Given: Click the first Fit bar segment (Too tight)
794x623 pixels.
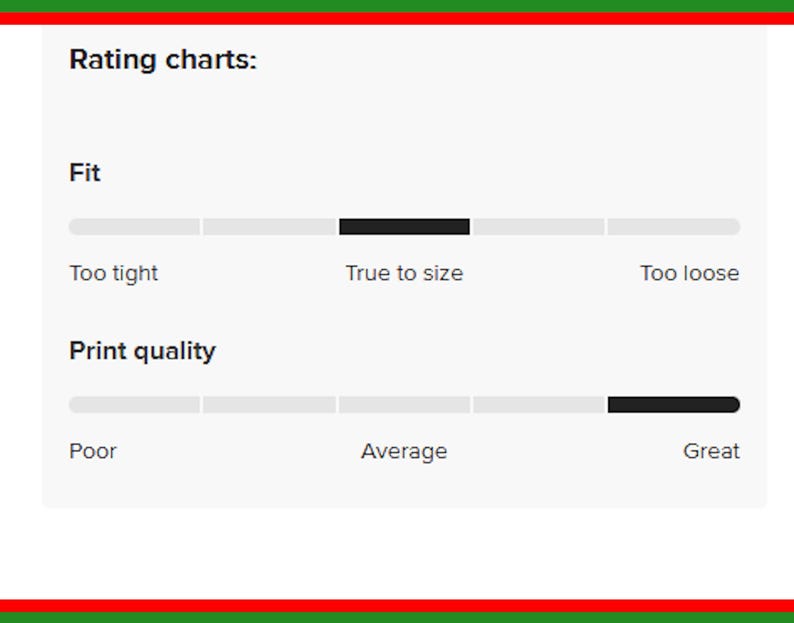Looking at the screenshot, I should click(x=134, y=226).
